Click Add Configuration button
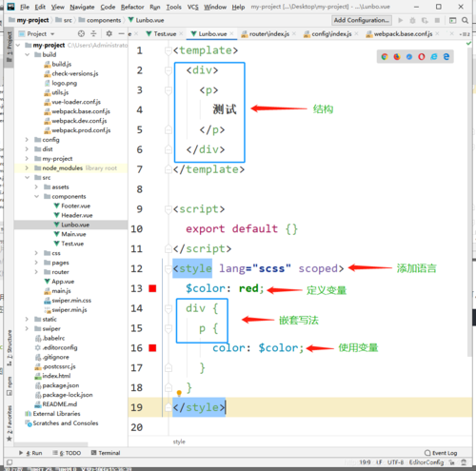476x471 pixels. [362, 20]
